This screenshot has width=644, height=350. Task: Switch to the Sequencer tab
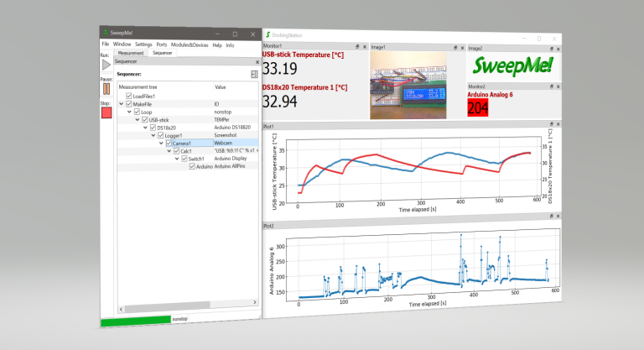click(x=163, y=53)
